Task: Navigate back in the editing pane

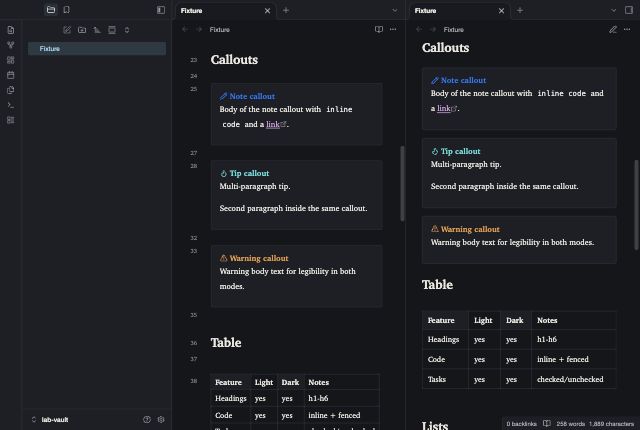Action: tap(185, 29)
